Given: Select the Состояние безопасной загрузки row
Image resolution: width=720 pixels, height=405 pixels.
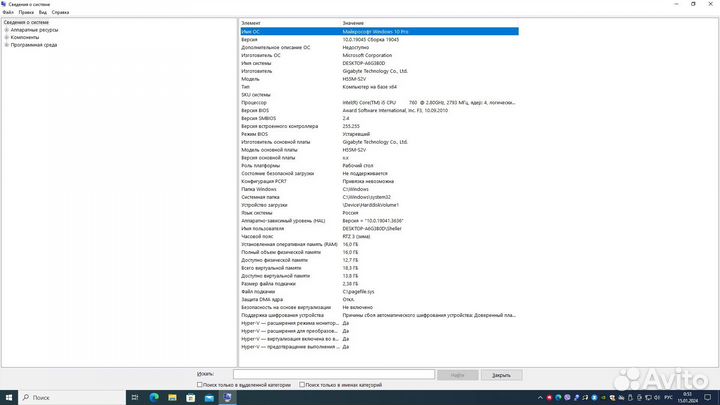Looking at the screenshot, I should point(379,174).
